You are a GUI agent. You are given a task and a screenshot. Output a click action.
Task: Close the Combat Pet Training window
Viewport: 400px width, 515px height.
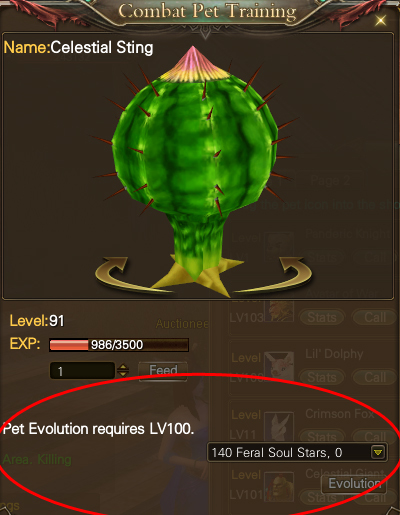coord(380,21)
